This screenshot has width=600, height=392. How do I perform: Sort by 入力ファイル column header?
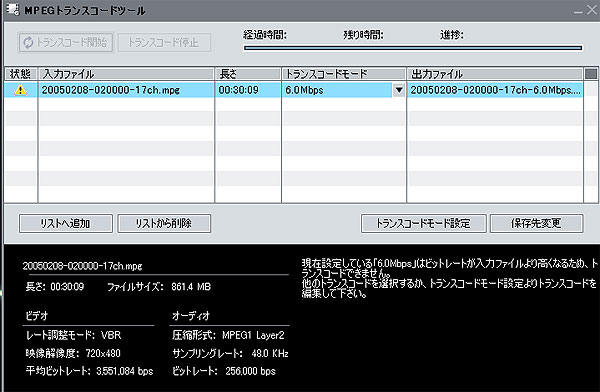pyautogui.click(x=126, y=74)
